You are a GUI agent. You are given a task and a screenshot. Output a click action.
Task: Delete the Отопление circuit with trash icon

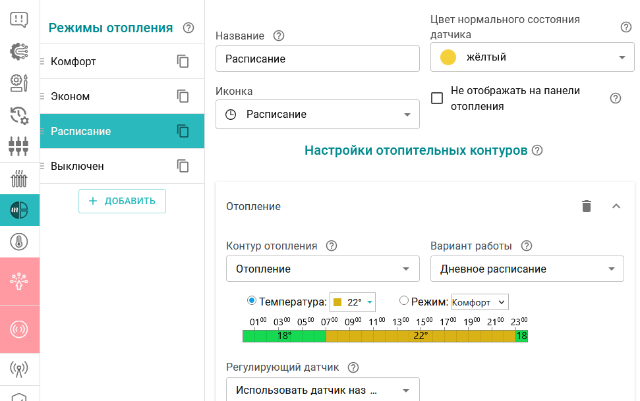[586, 206]
